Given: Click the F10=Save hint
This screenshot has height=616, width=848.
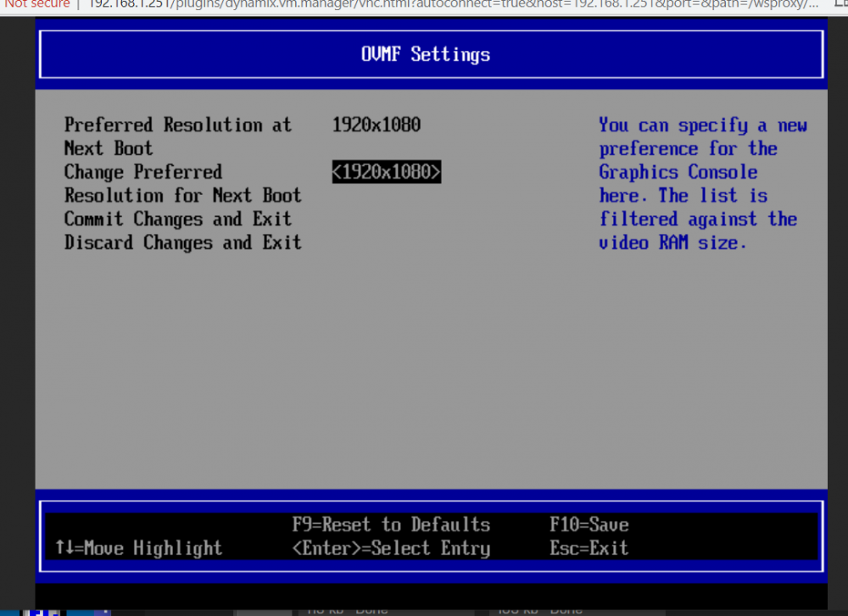Looking at the screenshot, I should pyautogui.click(x=589, y=524).
